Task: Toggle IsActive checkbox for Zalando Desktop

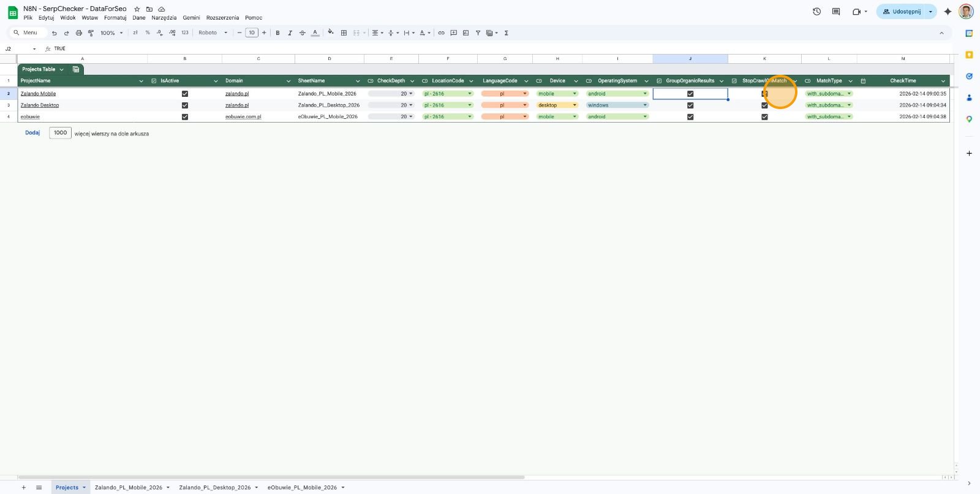Action: (185, 105)
